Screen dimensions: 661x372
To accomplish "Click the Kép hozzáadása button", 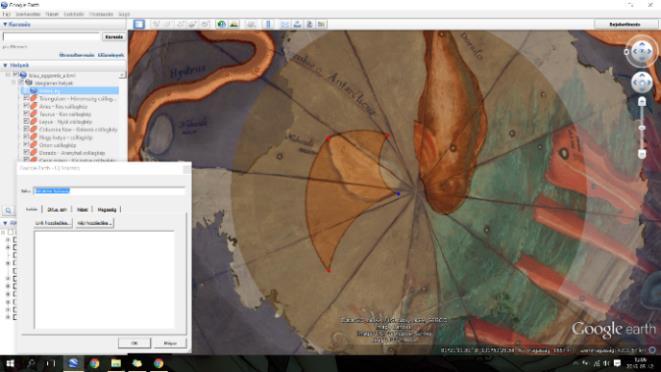I will [x=94, y=223].
